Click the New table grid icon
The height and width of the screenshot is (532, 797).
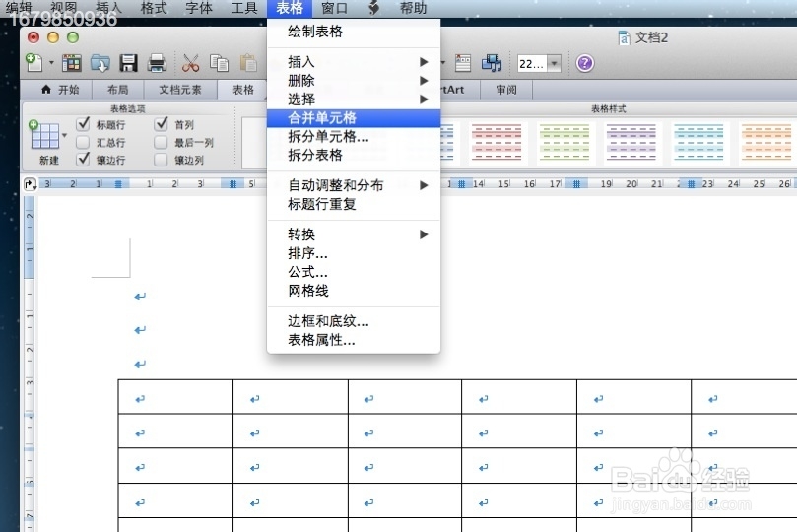pyautogui.click(x=44, y=135)
